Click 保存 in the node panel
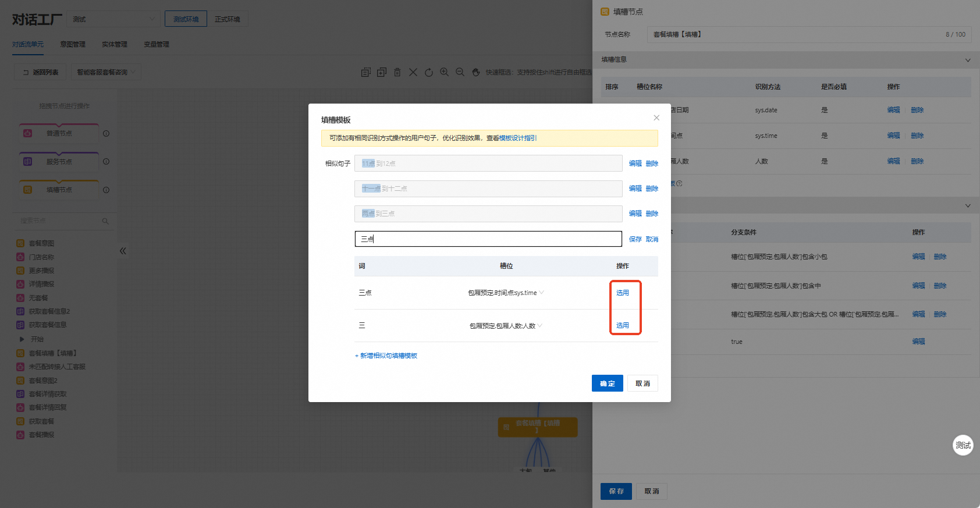Image resolution: width=980 pixels, height=508 pixels. point(616,491)
